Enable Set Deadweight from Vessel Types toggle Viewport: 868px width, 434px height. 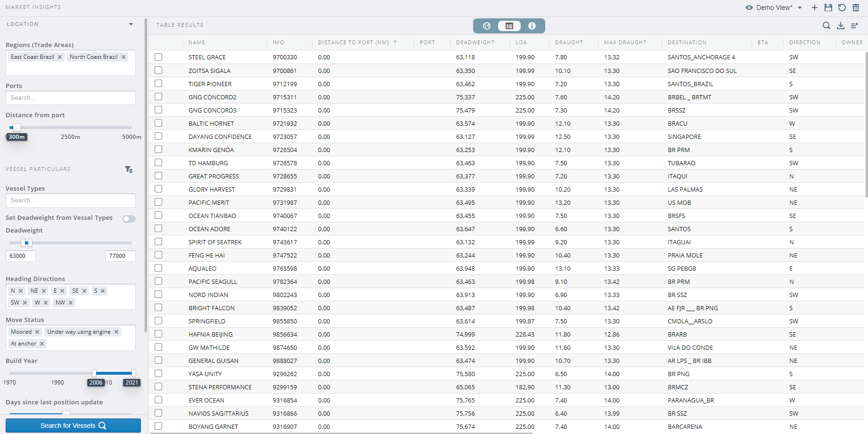[x=129, y=219]
